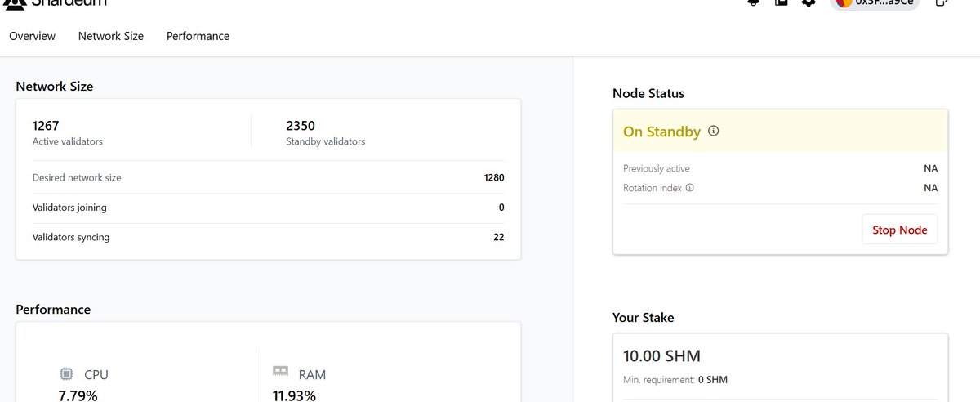Switch to the Network Size tab

pyautogui.click(x=111, y=36)
